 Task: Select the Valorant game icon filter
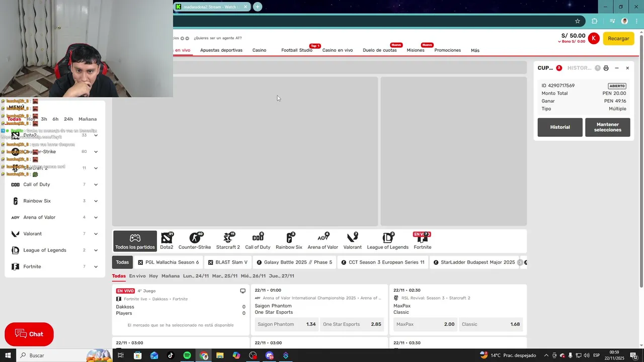(x=352, y=241)
